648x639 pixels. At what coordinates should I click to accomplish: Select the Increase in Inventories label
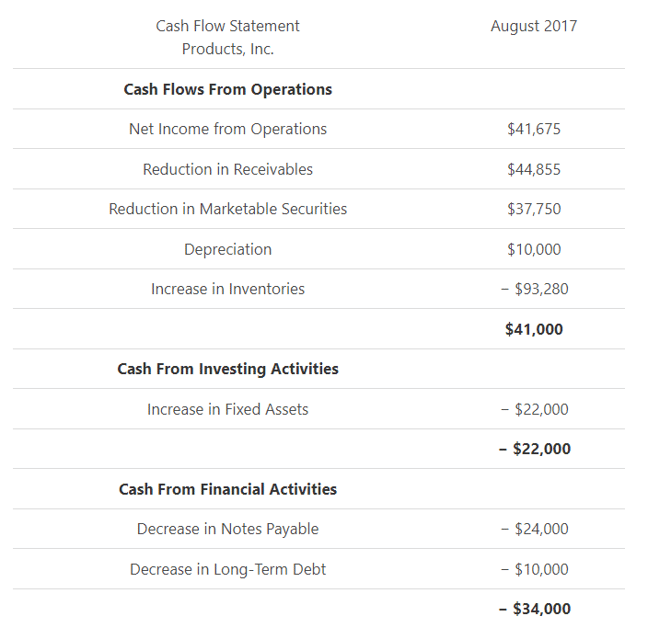pyautogui.click(x=227, y=289)
